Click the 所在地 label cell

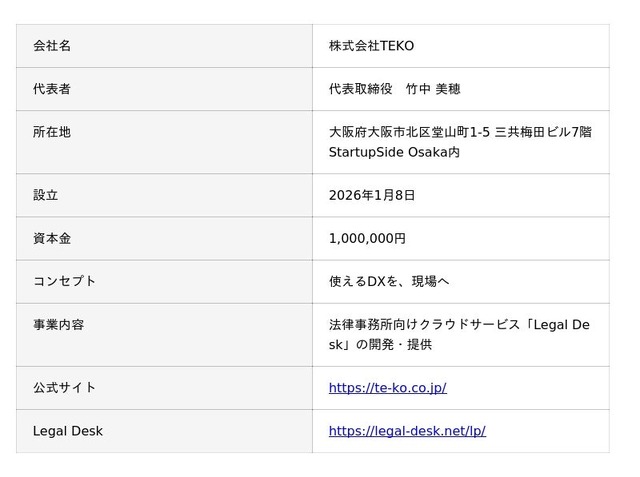164,142
